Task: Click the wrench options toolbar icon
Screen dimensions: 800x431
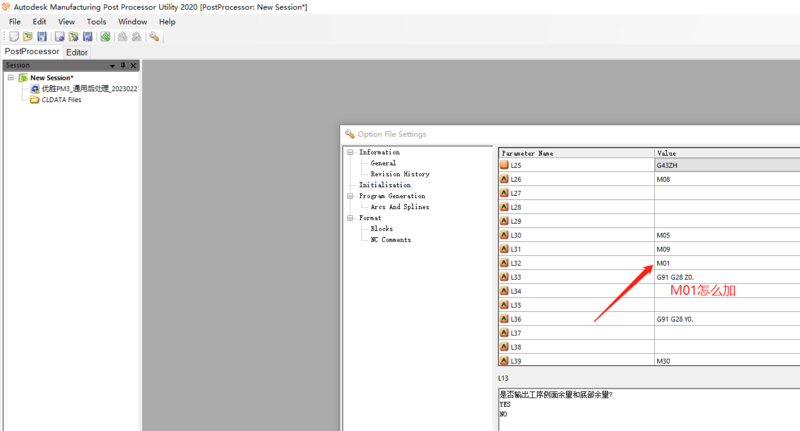Action: coord(154,37)
